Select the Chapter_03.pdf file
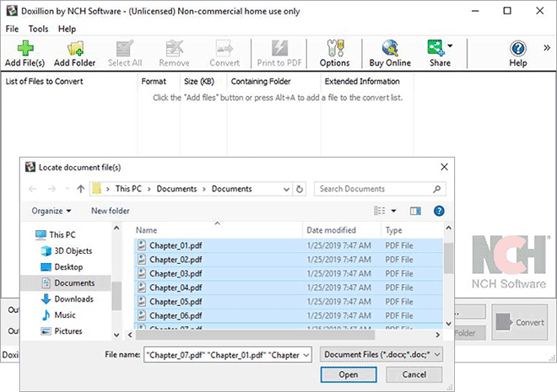Image resolution: width=557 pixels, height=392 pixels. (289, 273)
